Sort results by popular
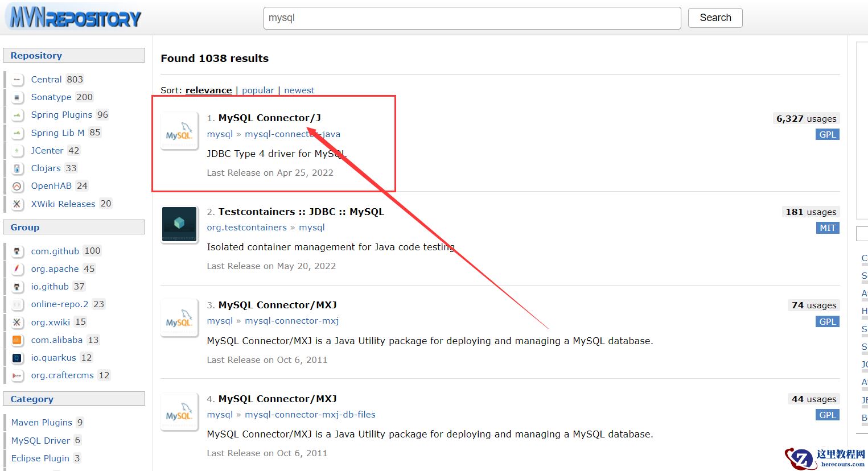This screenshot has height=471, width=868. (x=258, y=90)
